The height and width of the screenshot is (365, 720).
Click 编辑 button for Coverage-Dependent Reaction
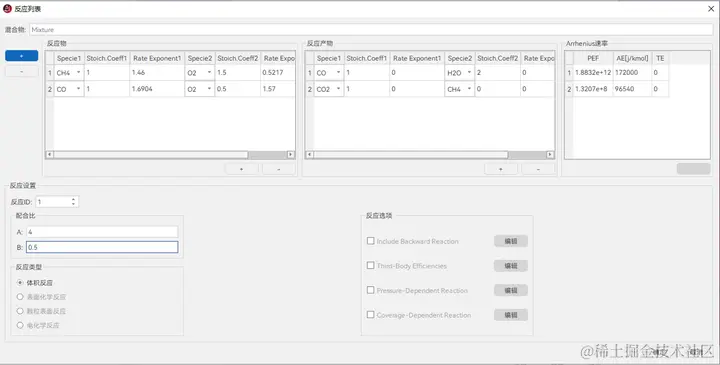click(511, 315)
